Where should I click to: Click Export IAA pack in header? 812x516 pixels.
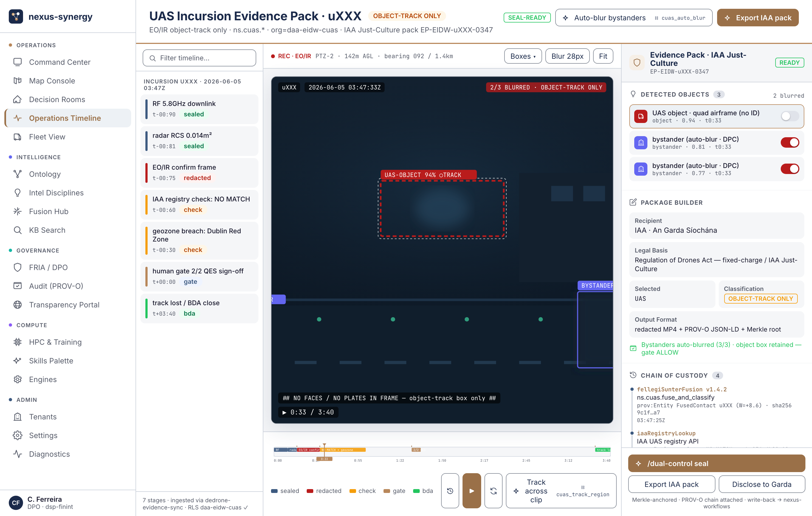tap(758, 18)
